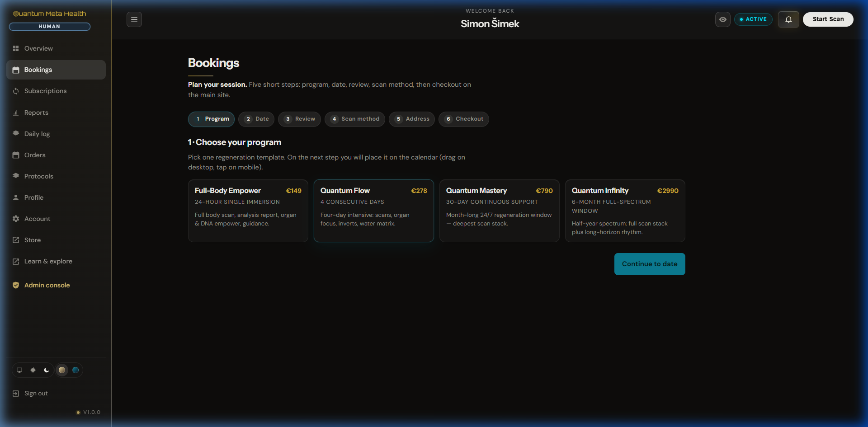Choose the Quantum Infinity program card

[x=625, y=211]
